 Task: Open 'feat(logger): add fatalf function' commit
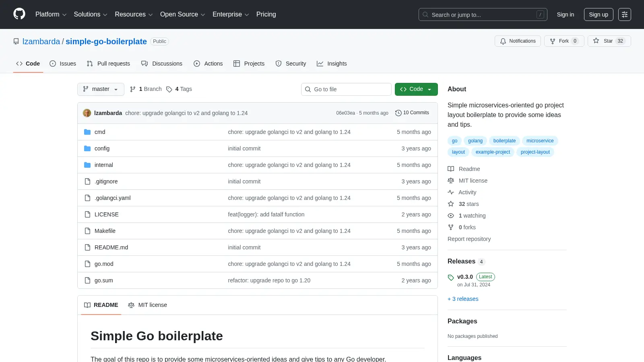(266, 214)
